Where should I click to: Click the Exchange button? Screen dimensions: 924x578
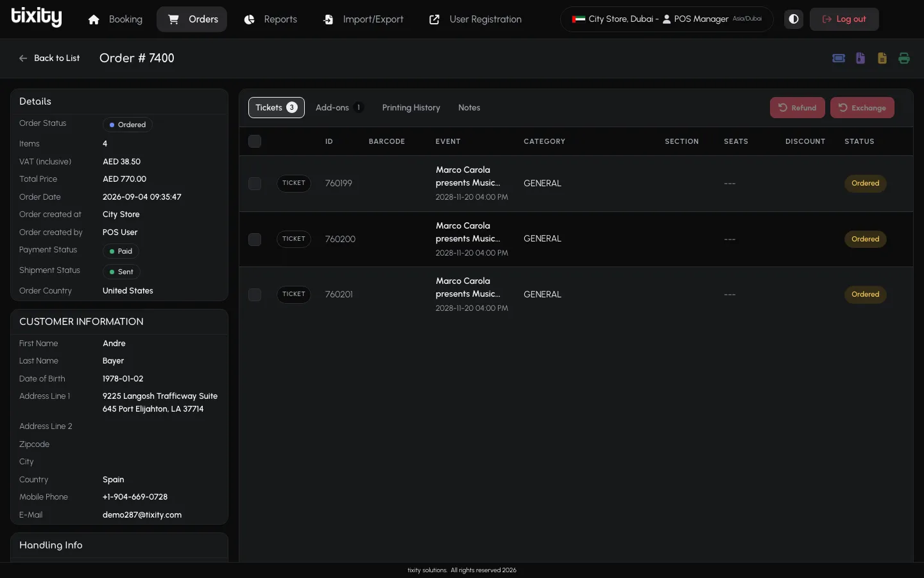pyautogui.click(x=862, y=108)
